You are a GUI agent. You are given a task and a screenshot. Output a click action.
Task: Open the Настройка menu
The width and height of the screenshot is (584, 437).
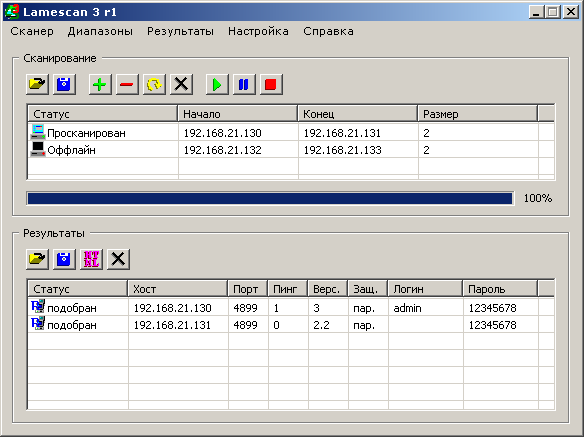click(x=258, y=31)
